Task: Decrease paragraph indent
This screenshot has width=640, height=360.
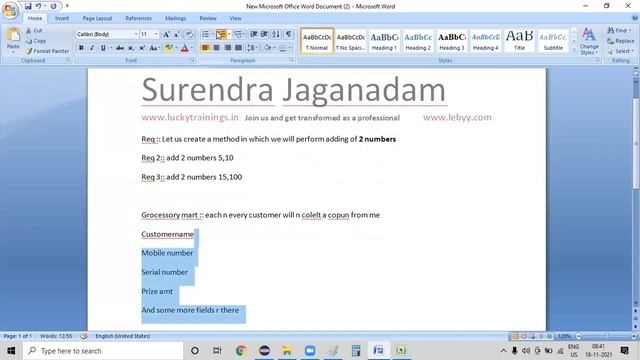Action: [x=253, y=34]
